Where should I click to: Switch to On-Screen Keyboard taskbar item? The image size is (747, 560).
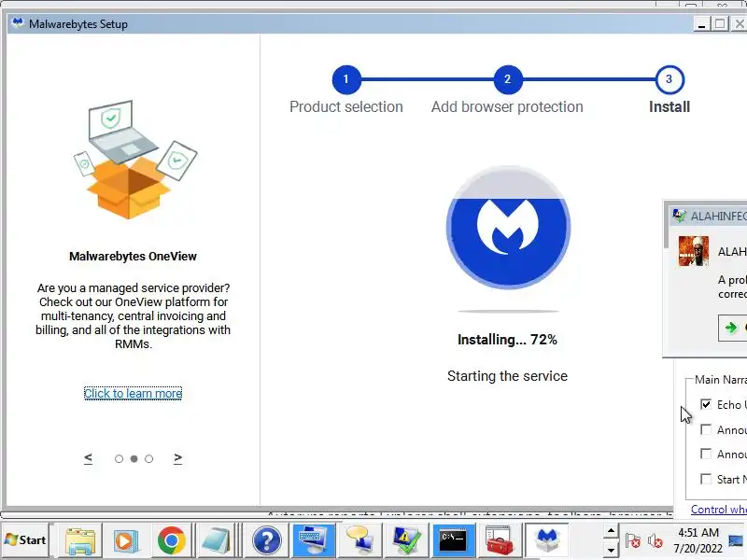pos(313,540)
